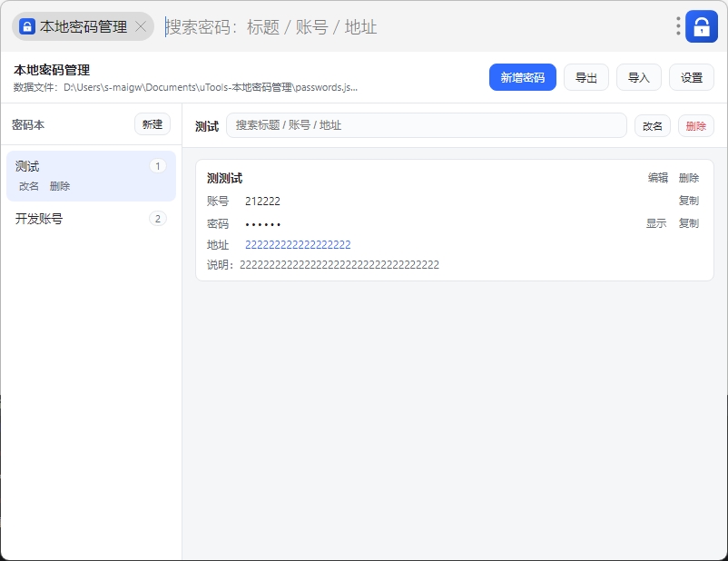Click the 本地密码管理 page heading

coord(52,70)
